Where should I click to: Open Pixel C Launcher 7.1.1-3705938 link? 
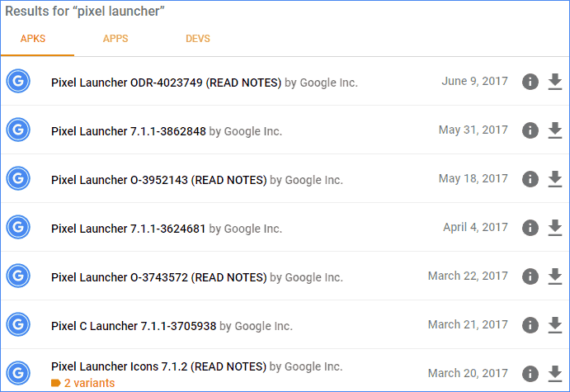134,326
